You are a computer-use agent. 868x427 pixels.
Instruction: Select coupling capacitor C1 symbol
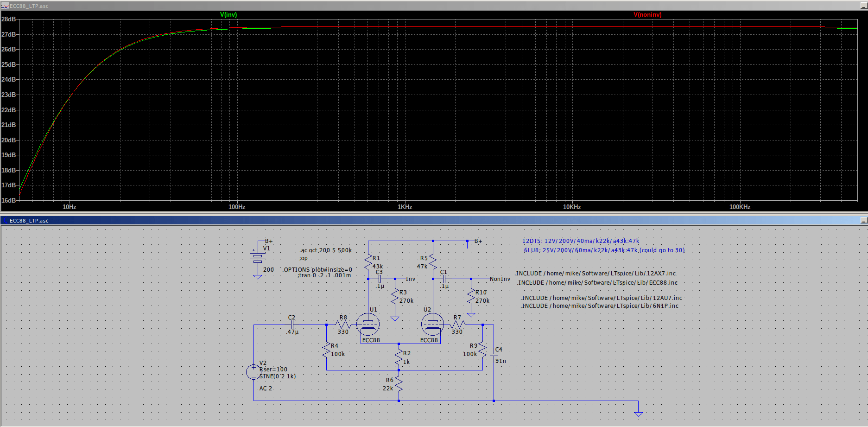[x=444, y=279]
